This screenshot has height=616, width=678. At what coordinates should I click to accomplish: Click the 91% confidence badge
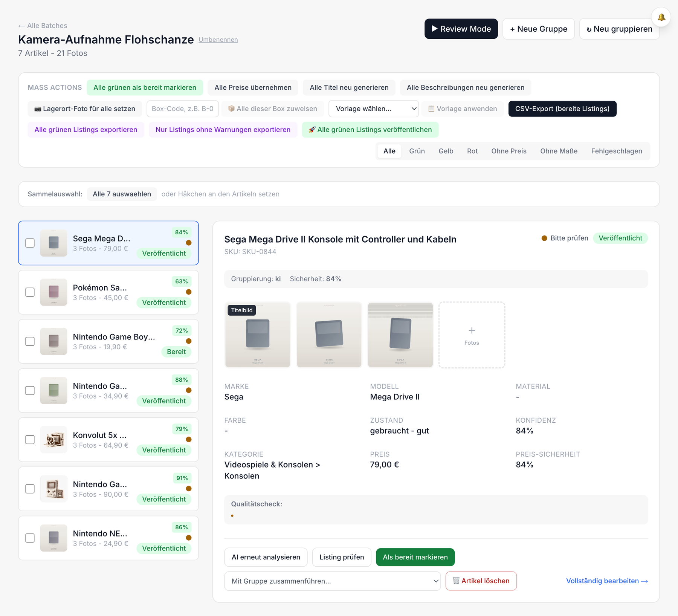tap(182, 478)
